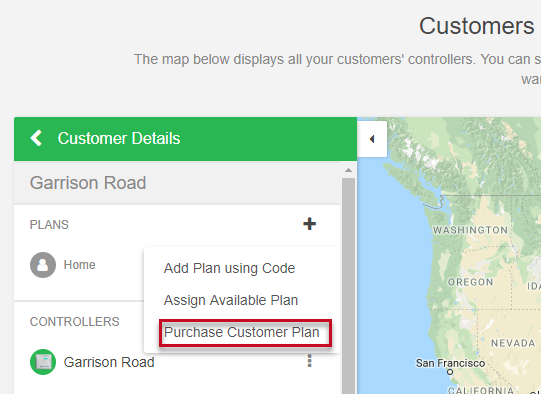541x394 pixels.
Task: Open three-dot menu for Garrison Road controller
Action: tap(309, 361)
